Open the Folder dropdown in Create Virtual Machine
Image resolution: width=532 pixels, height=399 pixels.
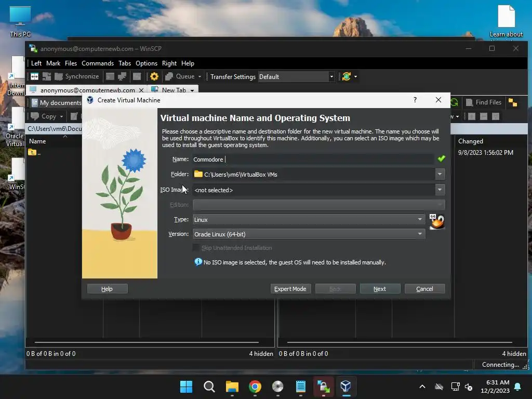pyautogui.click(x=440, y=174)
